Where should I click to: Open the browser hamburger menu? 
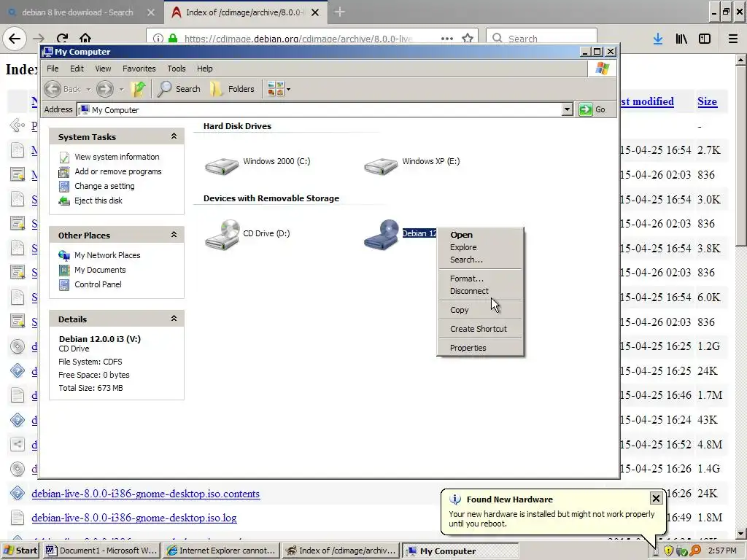tap(732, 39)
